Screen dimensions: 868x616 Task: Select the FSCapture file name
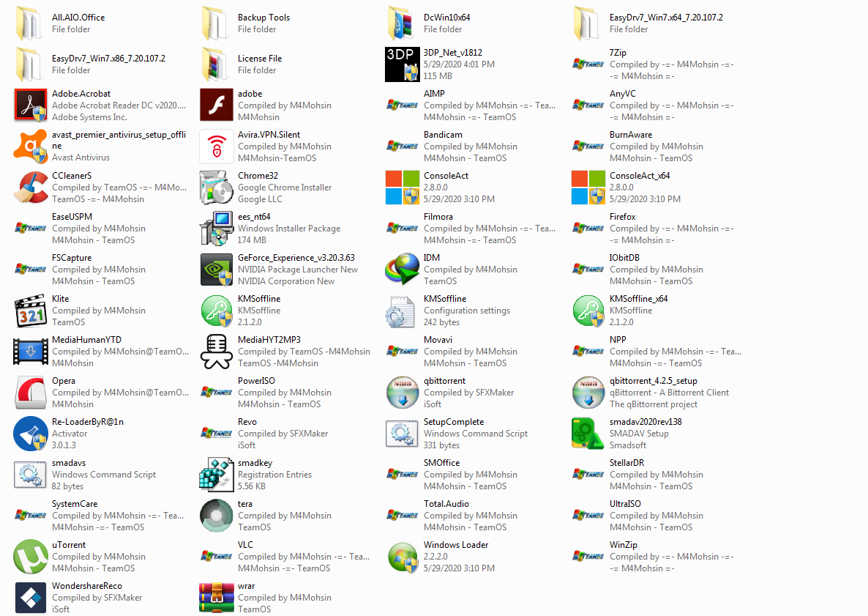tap(72, 258)
